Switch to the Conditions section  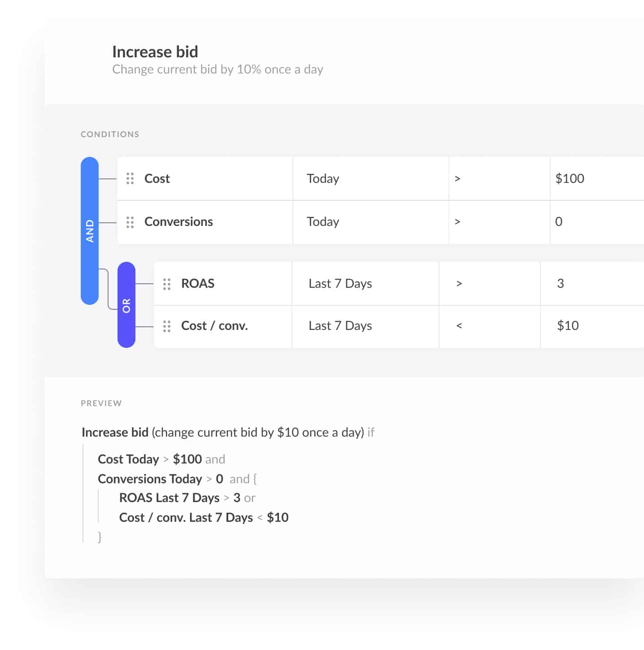(x=110, y=134)
